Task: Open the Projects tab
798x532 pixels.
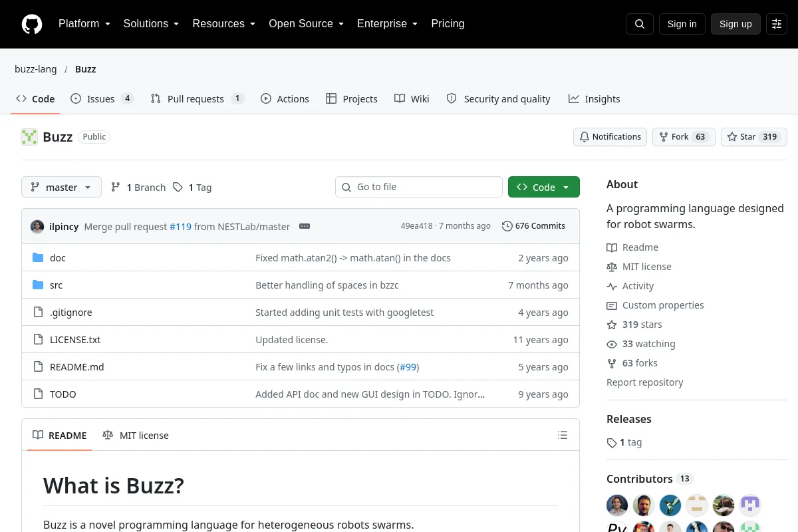Action: (351, 99)
